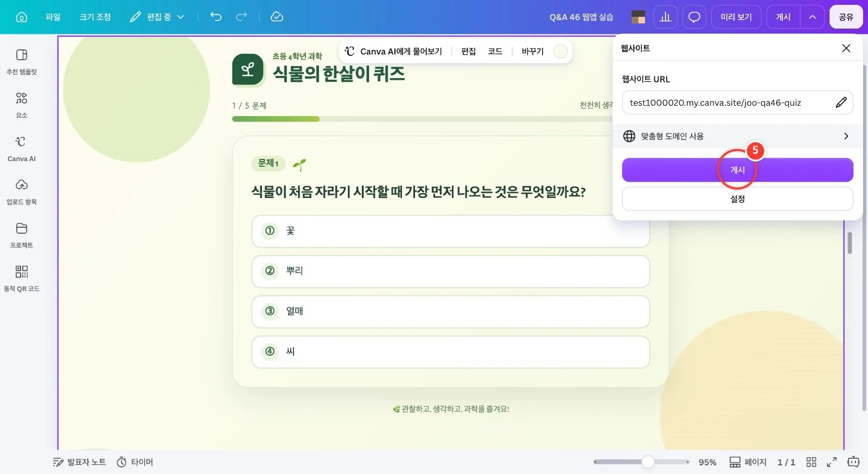Close the 웹사이트 panel

(x=846, y=48)
